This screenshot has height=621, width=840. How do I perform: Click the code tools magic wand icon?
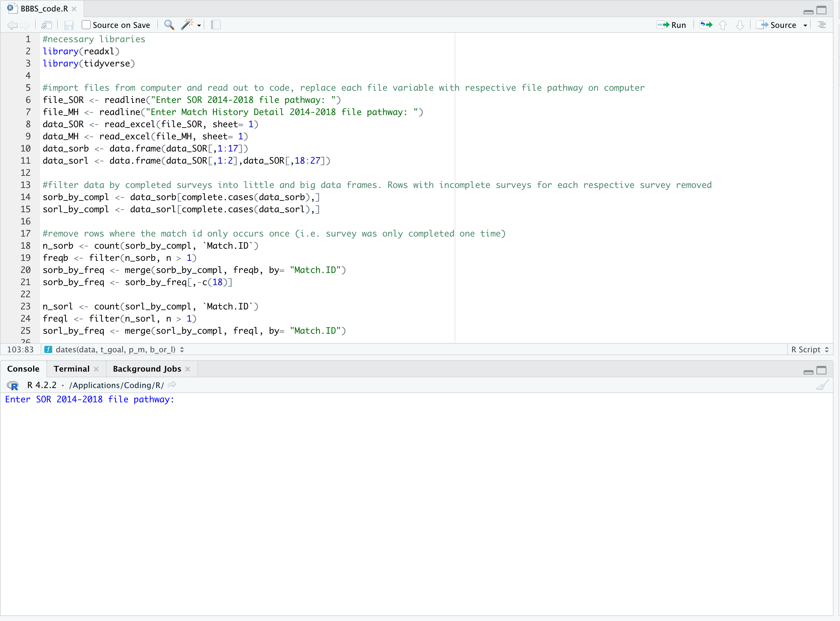tap(187, 25)
